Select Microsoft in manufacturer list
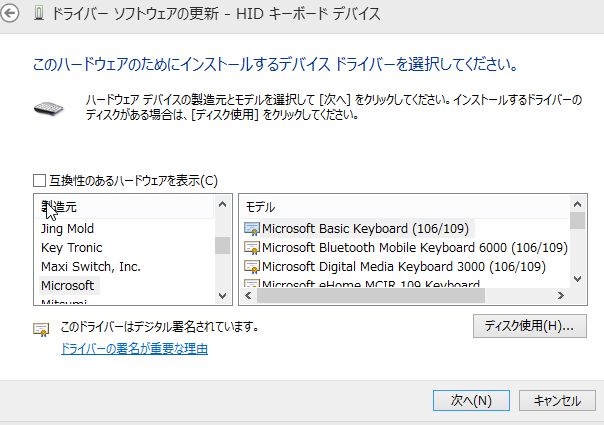This screenshot has width=604, height=425. (x=68, y=286)
